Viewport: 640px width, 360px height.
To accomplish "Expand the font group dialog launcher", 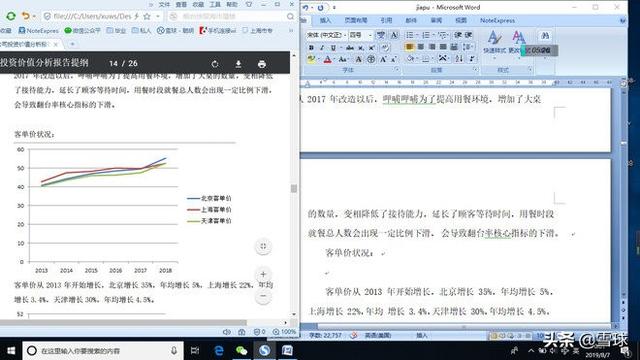I will tap(396, 70).
